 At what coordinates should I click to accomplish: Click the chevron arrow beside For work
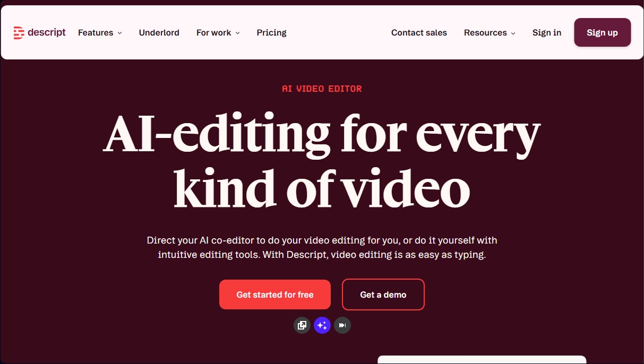(237, 33)
